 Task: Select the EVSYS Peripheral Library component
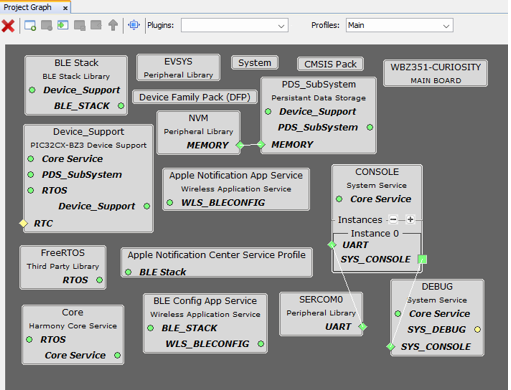click(x=178, y=68)
